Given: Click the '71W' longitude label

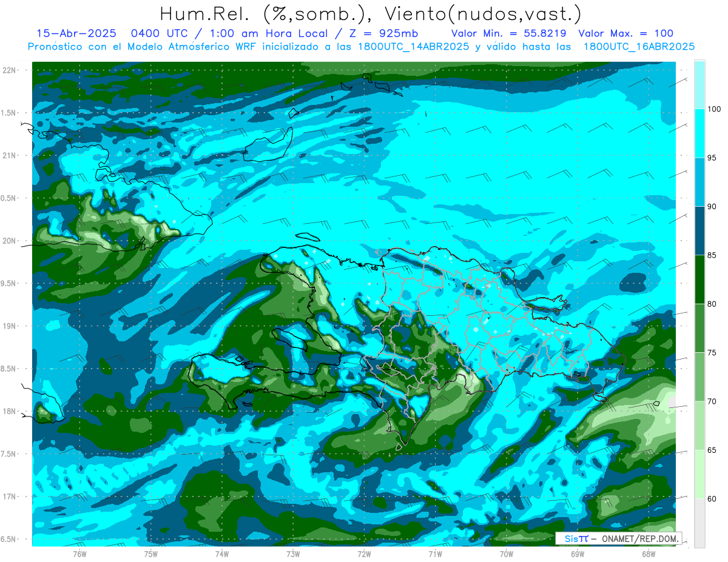Looking at the screenshot, I should pyautogui.click(x=435, y=554).
